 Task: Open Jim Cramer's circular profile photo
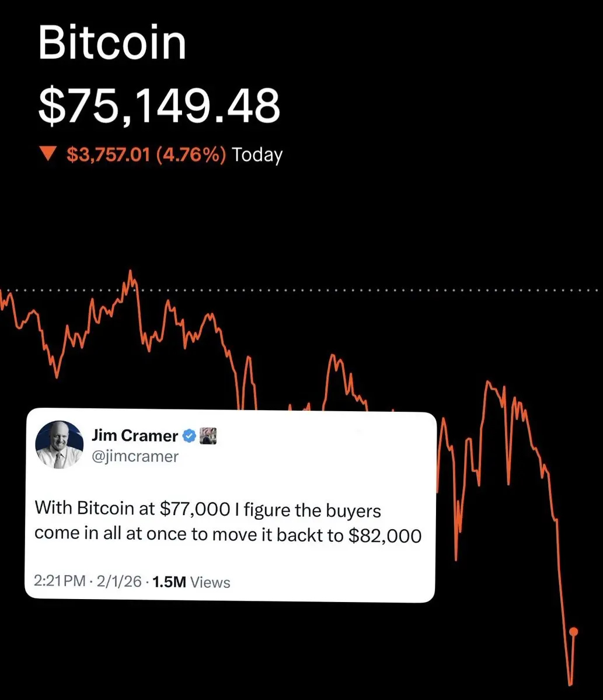click(60, 445)
